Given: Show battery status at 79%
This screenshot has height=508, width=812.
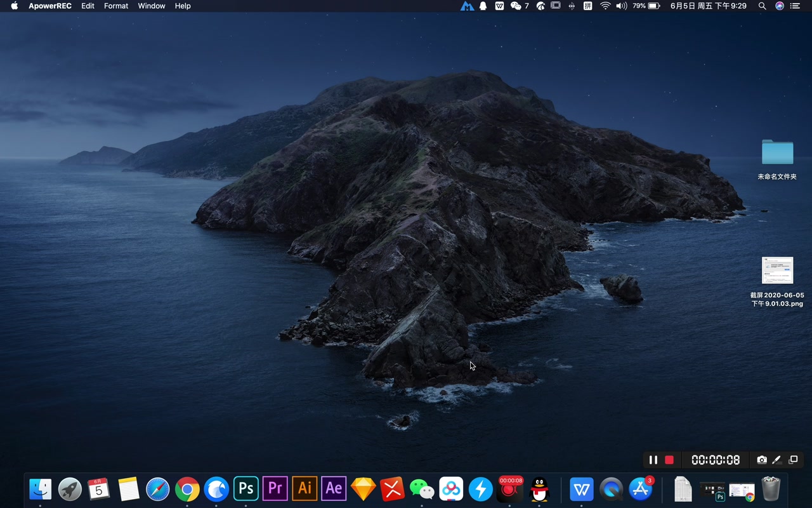Looking at the screenshot, I should point(646,6).
